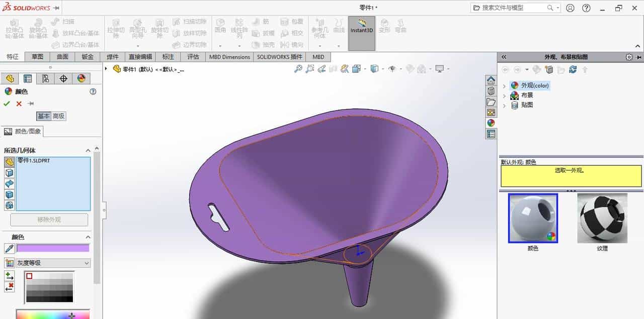Expand the 外观(color) tree node
644x319 pixels.
[505, 85]
